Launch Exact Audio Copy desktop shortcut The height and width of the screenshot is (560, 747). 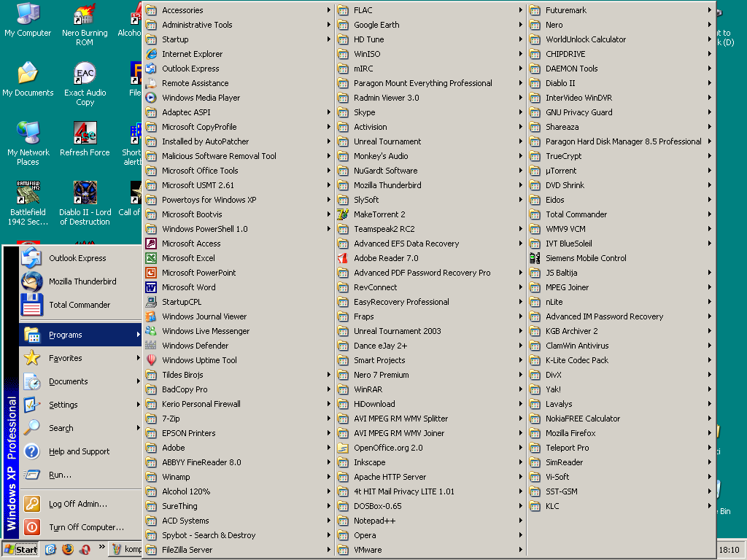[x=85, y=85]
